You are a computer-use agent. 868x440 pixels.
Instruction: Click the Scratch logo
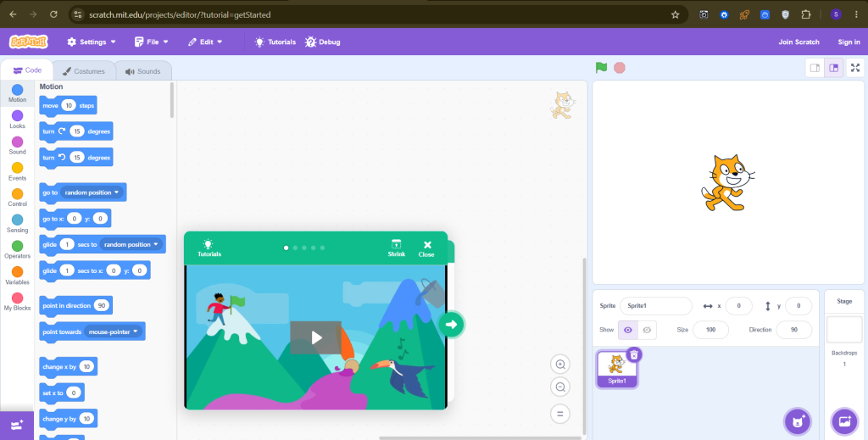[x=29, y=42]
